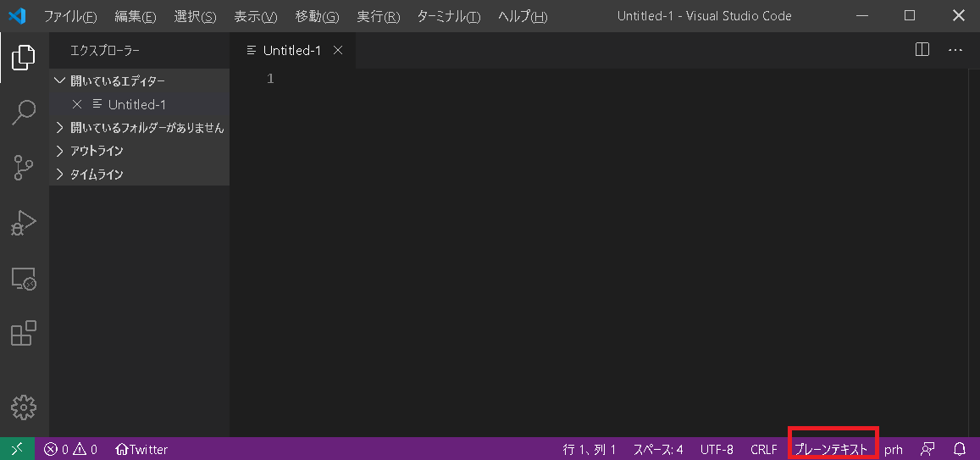Expand the タイムライン section
Image resolution: width=980 pixels, height=460 pixels.
pyautogui.click(x=140, y=174)
